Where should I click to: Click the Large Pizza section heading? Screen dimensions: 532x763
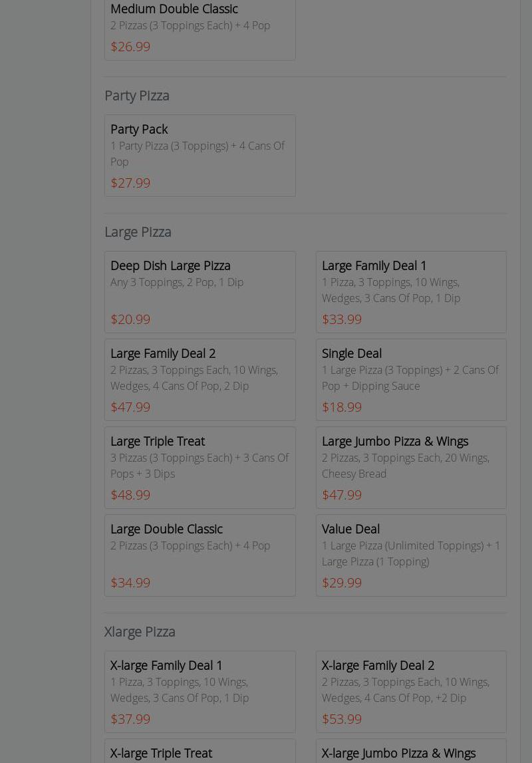click(x=138, y=231)
